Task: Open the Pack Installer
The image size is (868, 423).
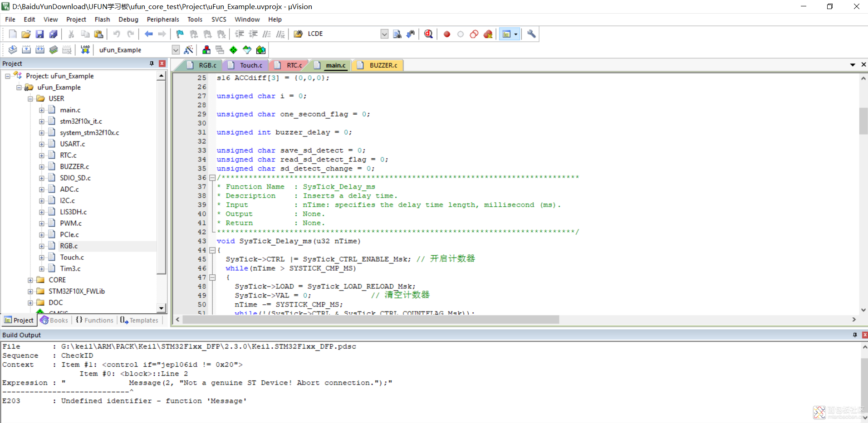Action: [x=261, y=50]
